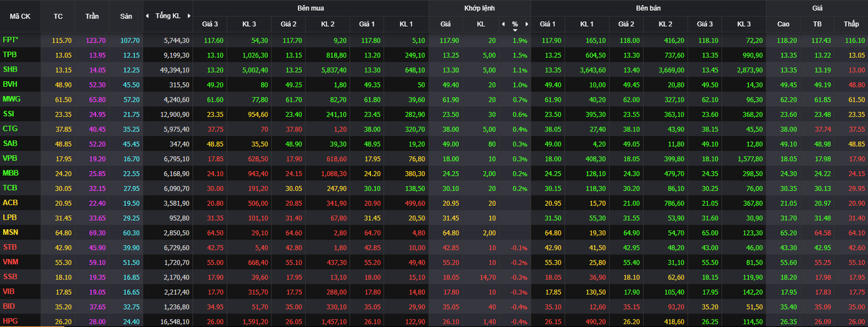Image resolution: width=868 pixels, height=327 pixels.
Task: Click the Bên mua group header
Action: (310, 8)
